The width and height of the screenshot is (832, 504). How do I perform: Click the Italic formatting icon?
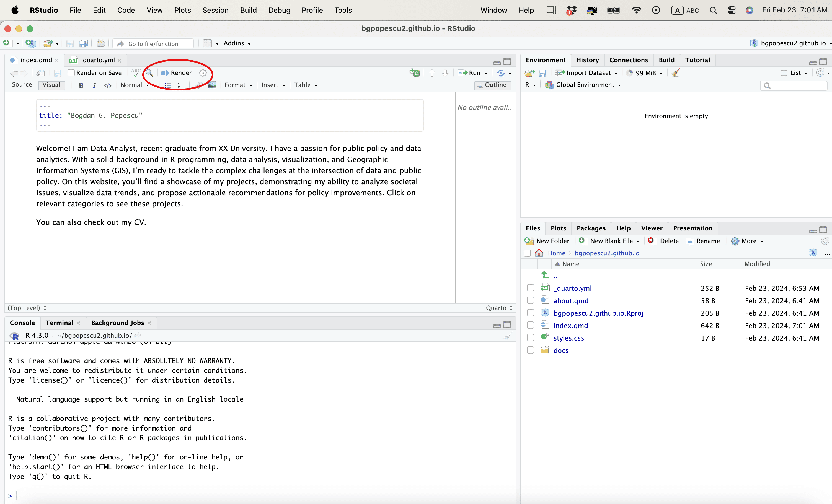point(94,85)
